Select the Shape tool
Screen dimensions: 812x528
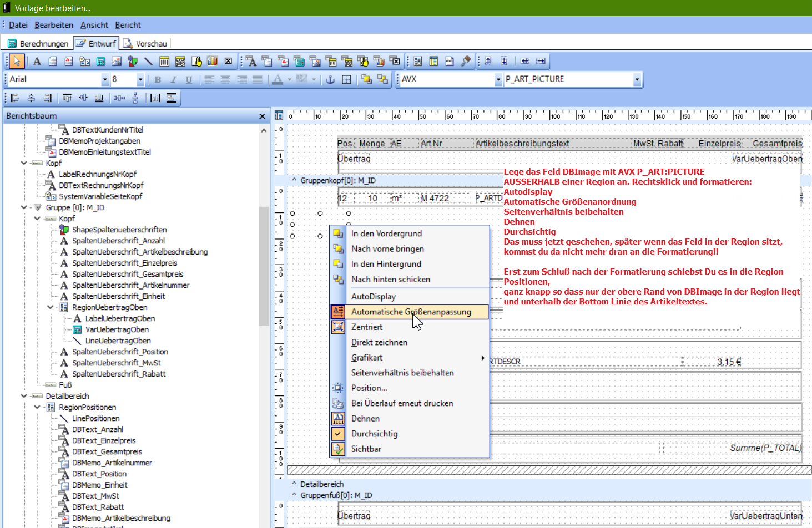pyautogui.click(x=133, y=61)
